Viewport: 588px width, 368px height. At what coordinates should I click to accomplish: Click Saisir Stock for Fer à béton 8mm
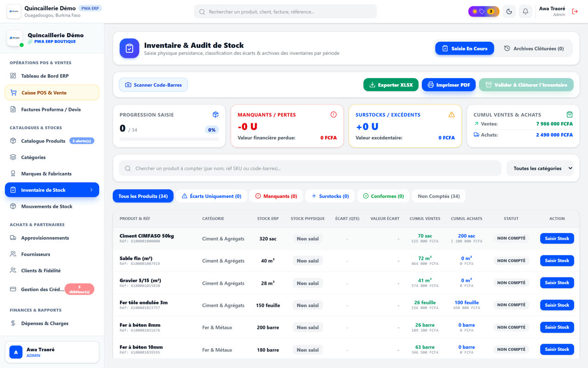[x=557, y=327]
